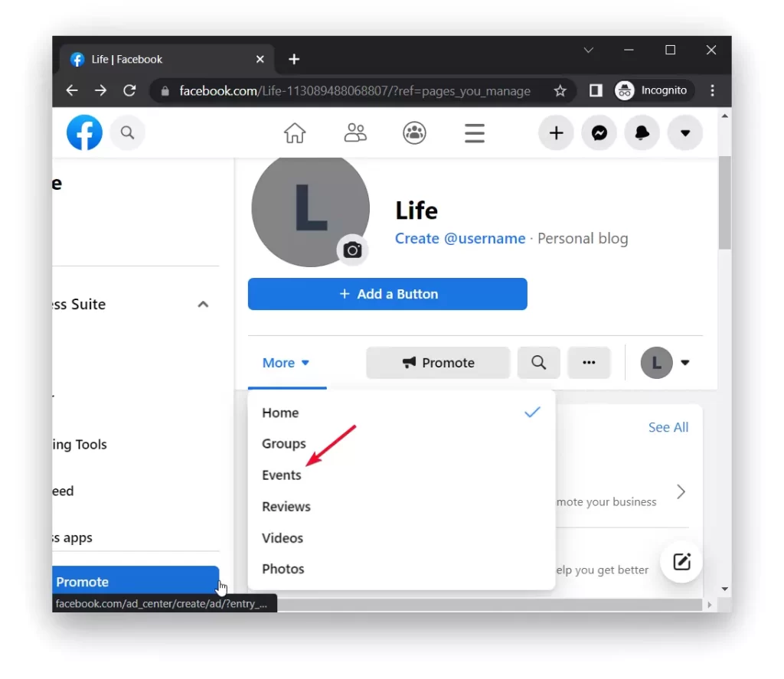Collapse the Business Suite section

203,305
